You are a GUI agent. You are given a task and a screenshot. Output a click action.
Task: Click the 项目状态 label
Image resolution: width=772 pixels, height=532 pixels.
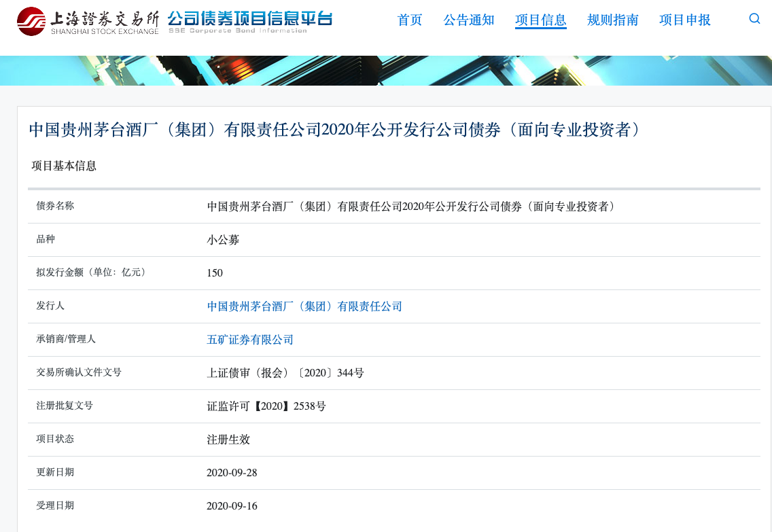(55, 438)
